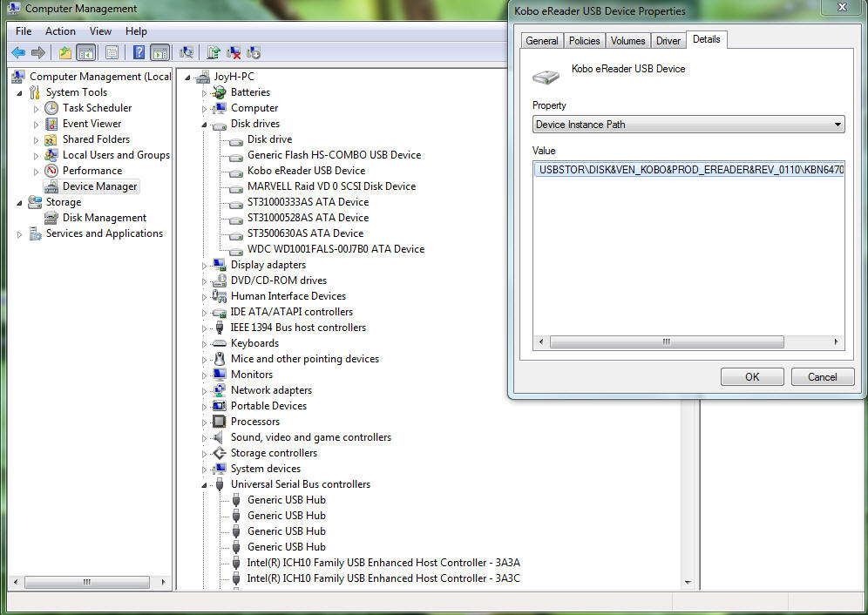Viewport: 868px width, 615px height.
Task: Click the Network adapters icon
Action: (220, 390)
